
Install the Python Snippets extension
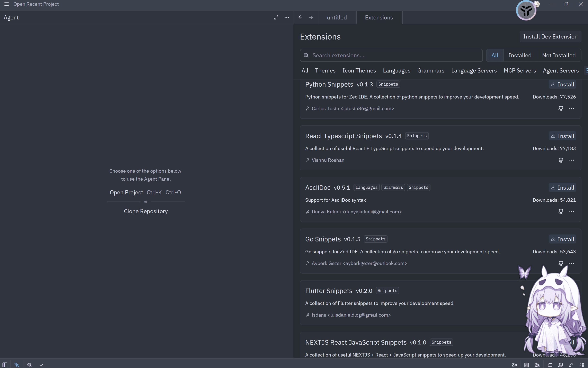pyautogui.click(x=562, y=84)
